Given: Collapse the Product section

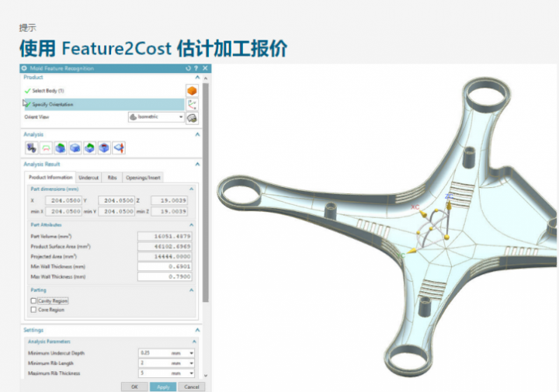Looking at the screenshot, I should click(x=197, y=78).
